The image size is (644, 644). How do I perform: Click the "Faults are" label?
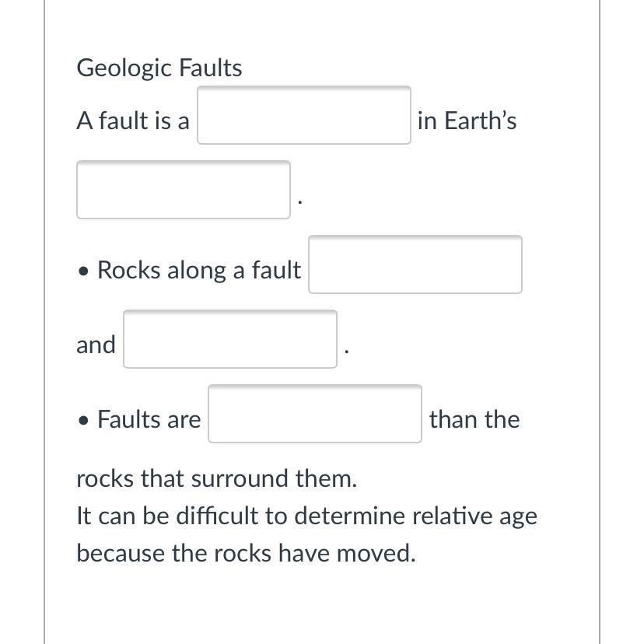[x=149, y=419]
